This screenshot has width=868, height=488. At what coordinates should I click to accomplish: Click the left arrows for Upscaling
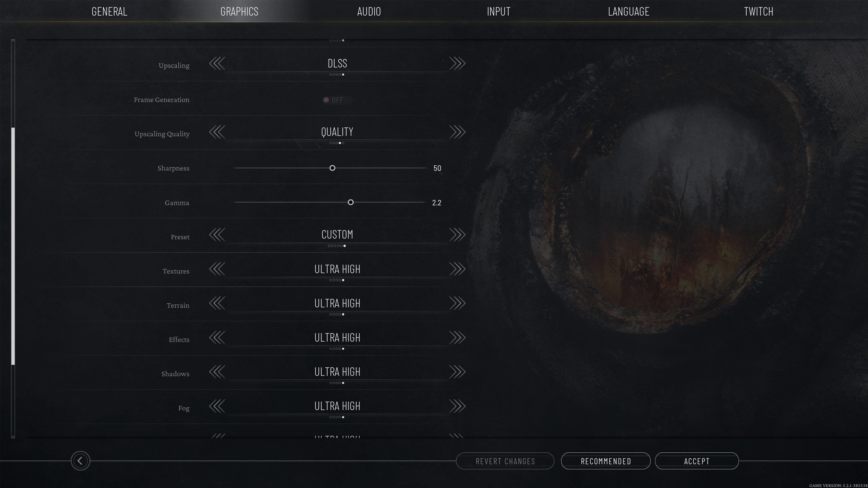pos(217,63)
